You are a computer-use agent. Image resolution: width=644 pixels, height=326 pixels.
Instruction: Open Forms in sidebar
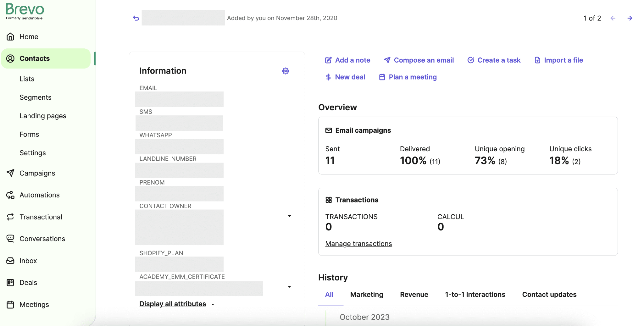29,135
